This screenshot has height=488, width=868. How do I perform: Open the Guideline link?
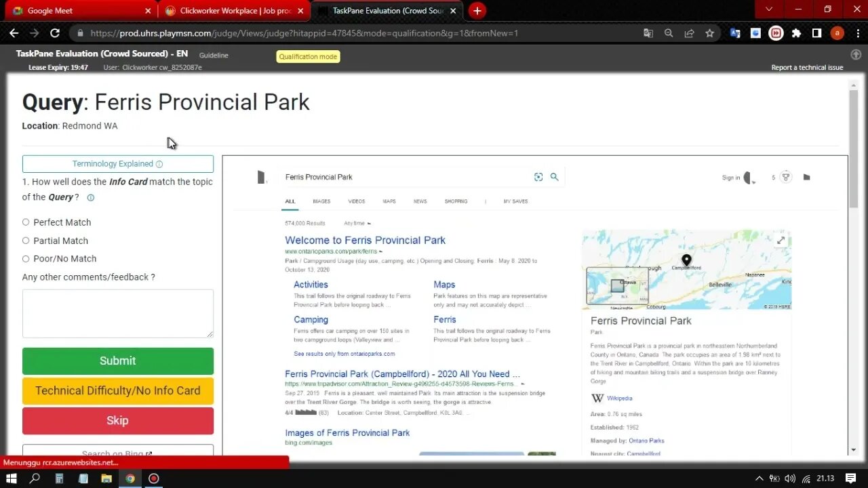[x=214, y=56]
